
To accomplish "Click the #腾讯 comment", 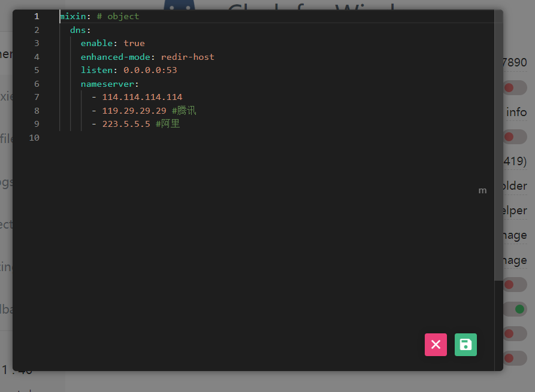I will (184, 111).
